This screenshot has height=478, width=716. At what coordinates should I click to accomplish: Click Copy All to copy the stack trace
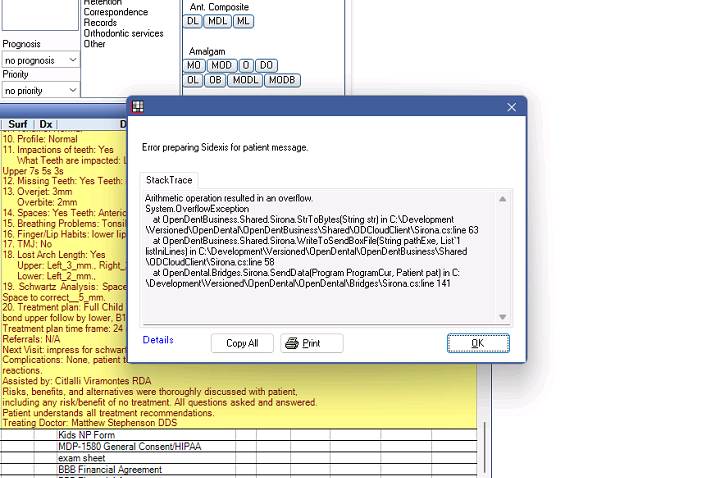point(242,343)
